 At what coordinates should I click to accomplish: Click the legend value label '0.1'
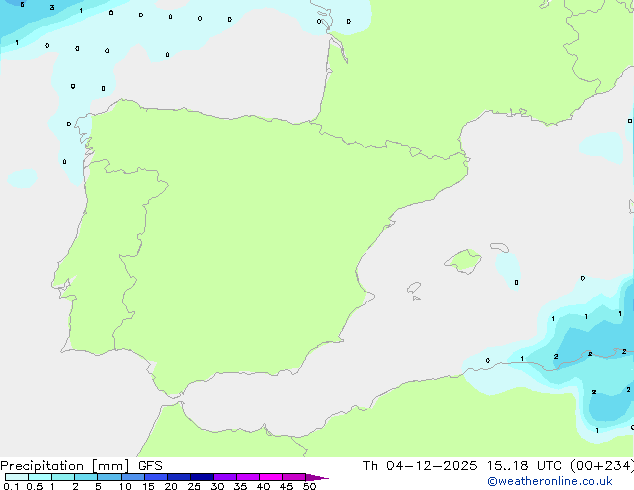tap(11, 486)
